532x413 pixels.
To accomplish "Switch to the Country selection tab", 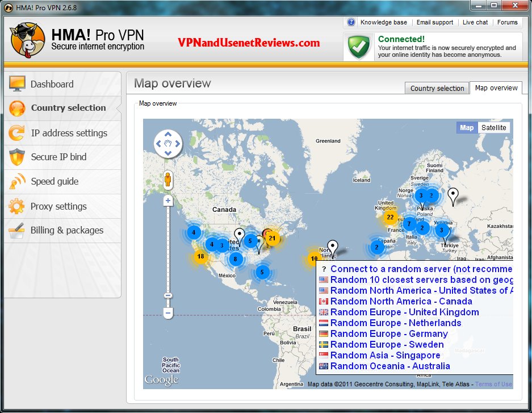I will (437, 88).
